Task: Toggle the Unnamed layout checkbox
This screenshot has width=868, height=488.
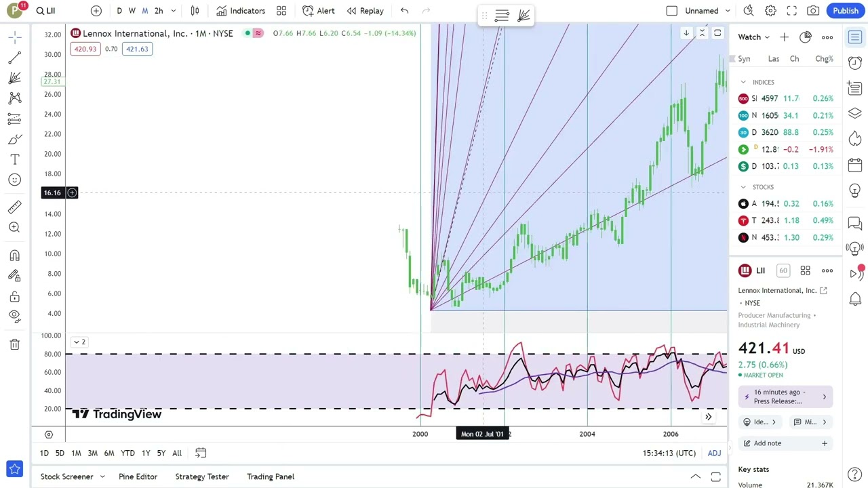Action: [672, 11]
